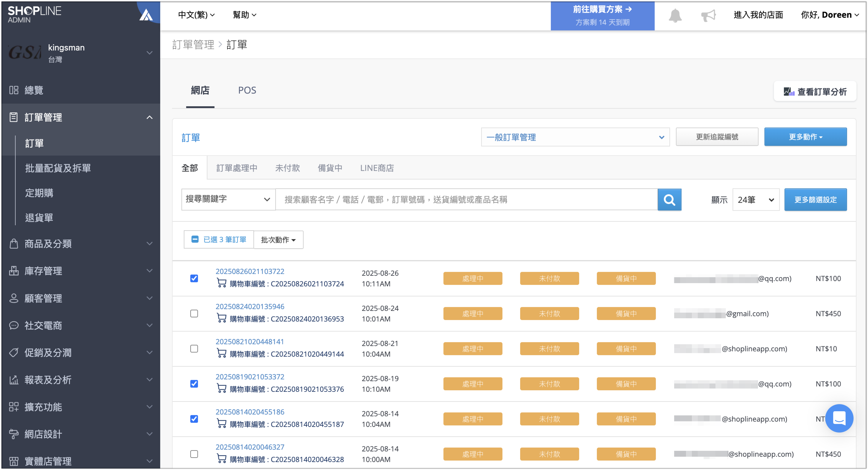The width and height of the screenshot is (868, 470).
Task: Click the megaphone announcements icon
Action: (708, 15)
